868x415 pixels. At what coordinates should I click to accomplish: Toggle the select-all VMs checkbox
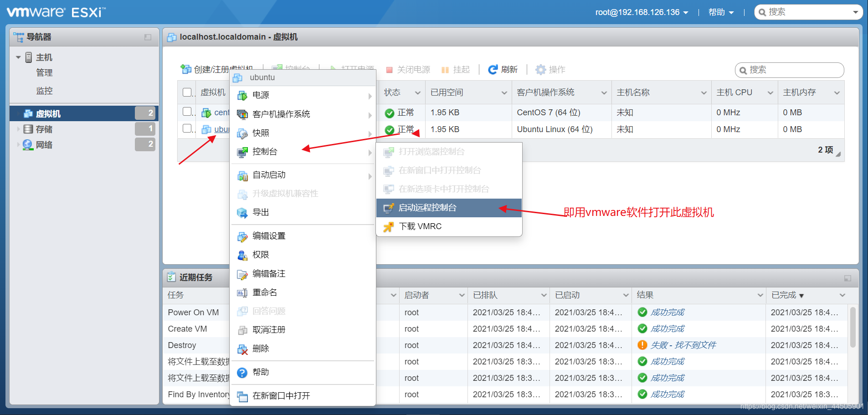[x=187, y=92]
